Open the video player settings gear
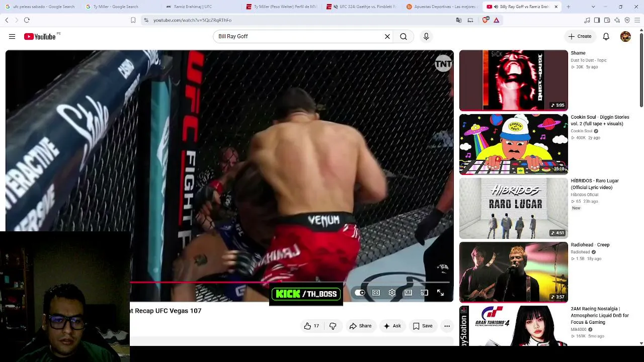The image size is (644, 362). [392, 293]
